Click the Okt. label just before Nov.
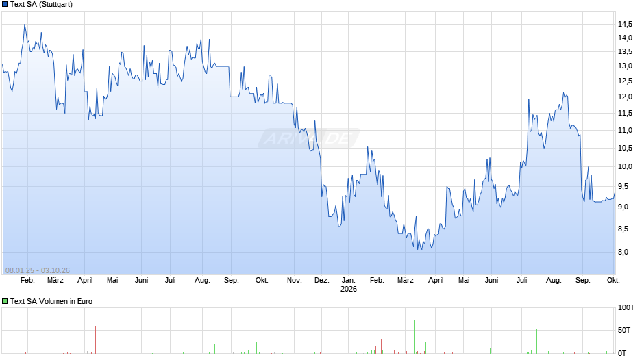The height and width of the screenshot is (360, 644). pyautogui.click(x=262, y=281)
